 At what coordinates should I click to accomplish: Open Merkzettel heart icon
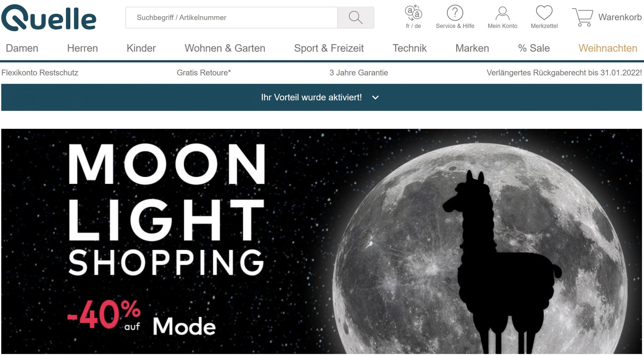point(544,13)
